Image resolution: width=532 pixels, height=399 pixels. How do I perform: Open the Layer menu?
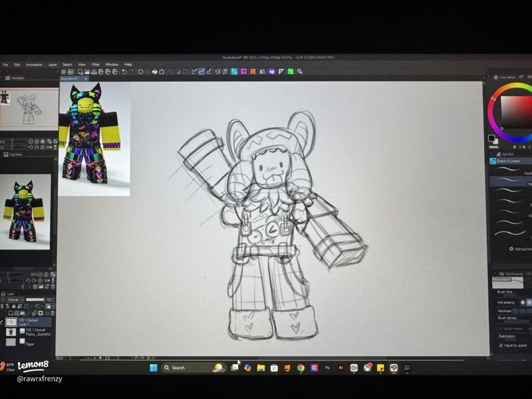pyautogui.click(x=52, y=64)
